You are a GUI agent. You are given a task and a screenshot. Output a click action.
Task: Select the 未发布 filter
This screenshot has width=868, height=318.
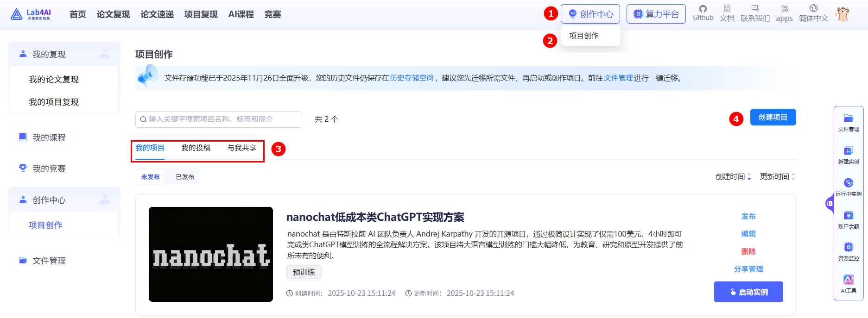[x=150, y=177]
